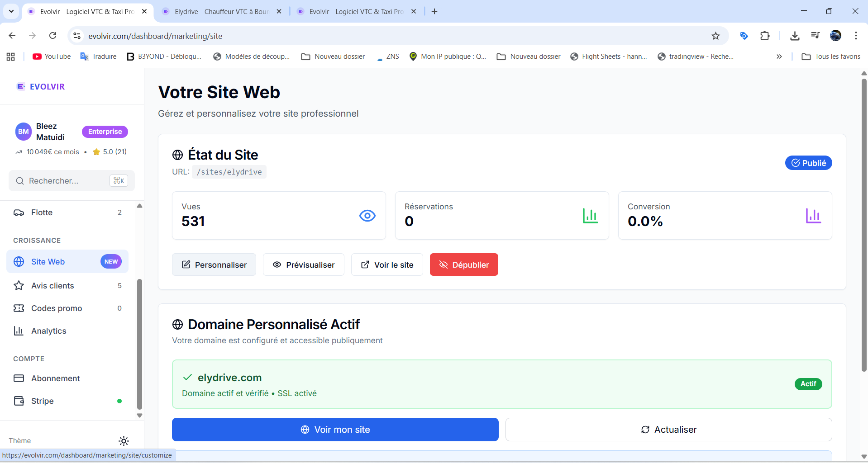Click the Voir mon site button
The height and width of the screenshot is (463, 868).
click(335, 430)
